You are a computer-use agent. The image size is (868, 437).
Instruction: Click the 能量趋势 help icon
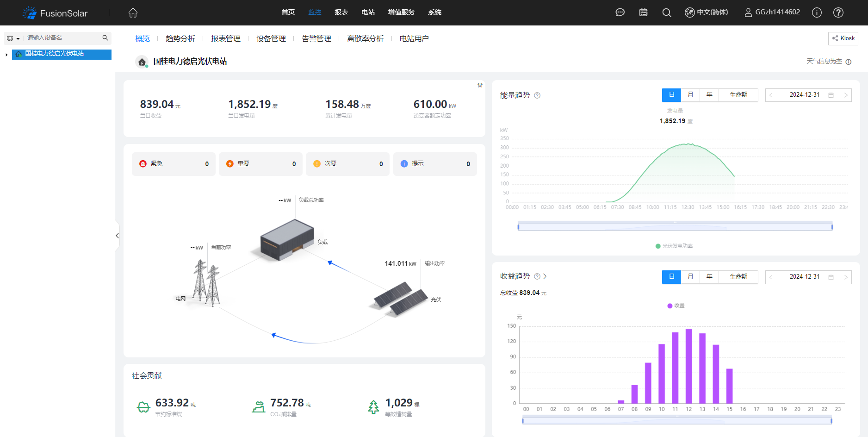[537, 95]
